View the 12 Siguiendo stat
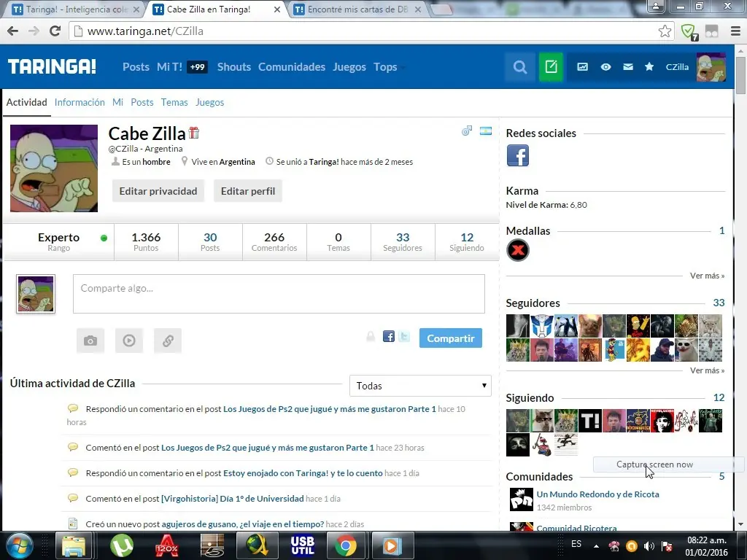This screenshot has width=747, height=560. coord(467,242)
